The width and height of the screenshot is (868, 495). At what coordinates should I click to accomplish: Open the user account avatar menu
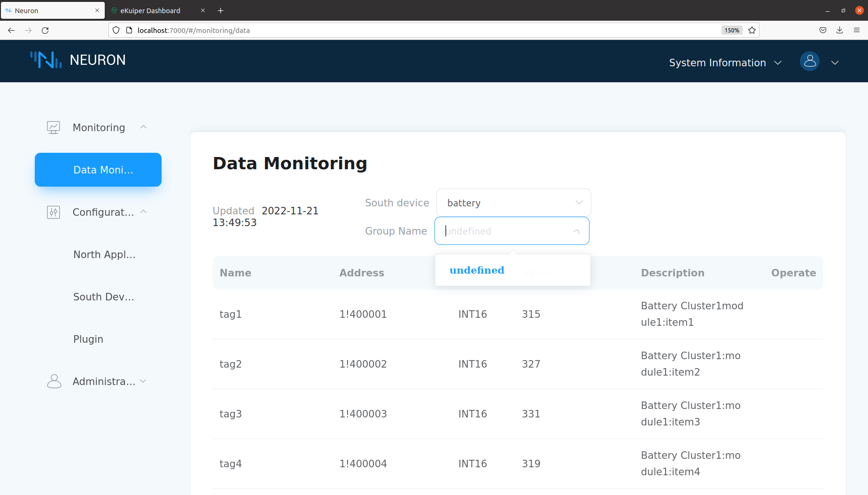tap(809, 62)
